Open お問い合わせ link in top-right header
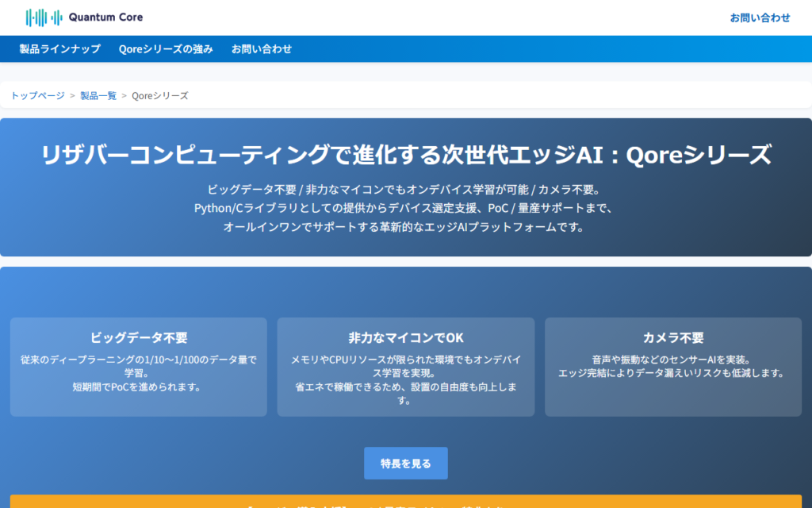 (760, 17)
